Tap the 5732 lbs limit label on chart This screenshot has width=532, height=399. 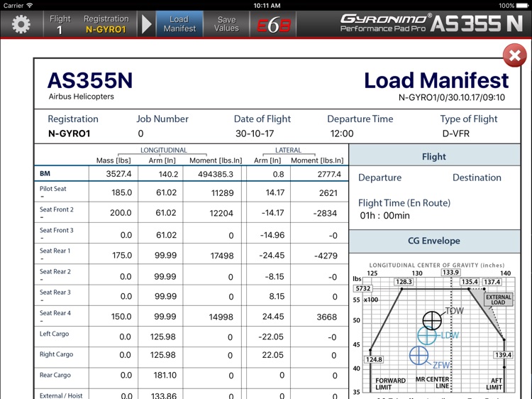pyautogui.click(x=363, y=288)
